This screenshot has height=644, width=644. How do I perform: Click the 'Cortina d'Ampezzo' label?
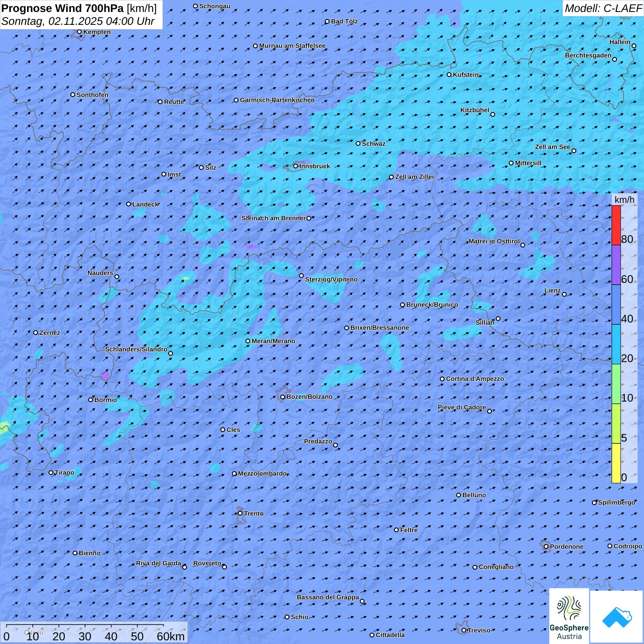[475, 379]
